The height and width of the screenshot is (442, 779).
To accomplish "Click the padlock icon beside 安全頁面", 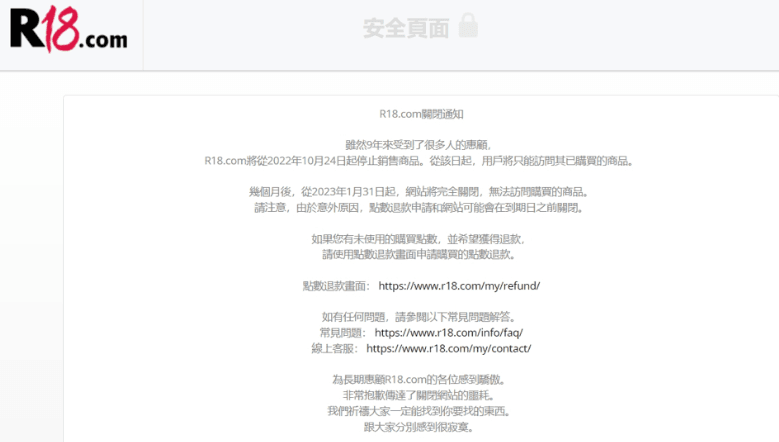I will coord(468,25).
